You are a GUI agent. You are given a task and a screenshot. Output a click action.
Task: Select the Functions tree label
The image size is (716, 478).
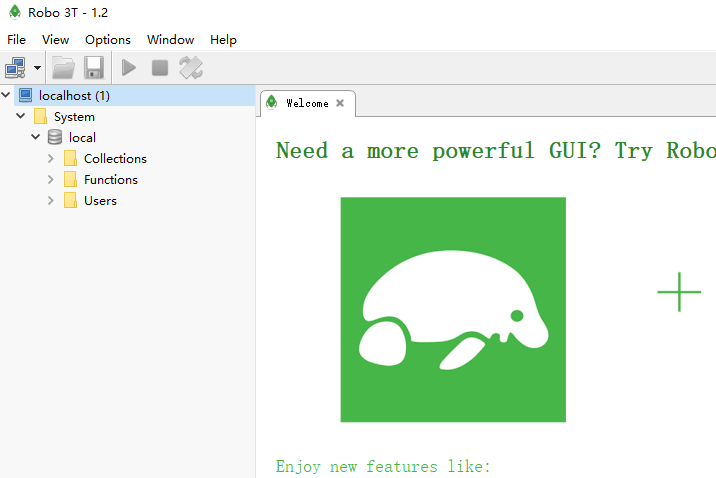click(111, 179)
